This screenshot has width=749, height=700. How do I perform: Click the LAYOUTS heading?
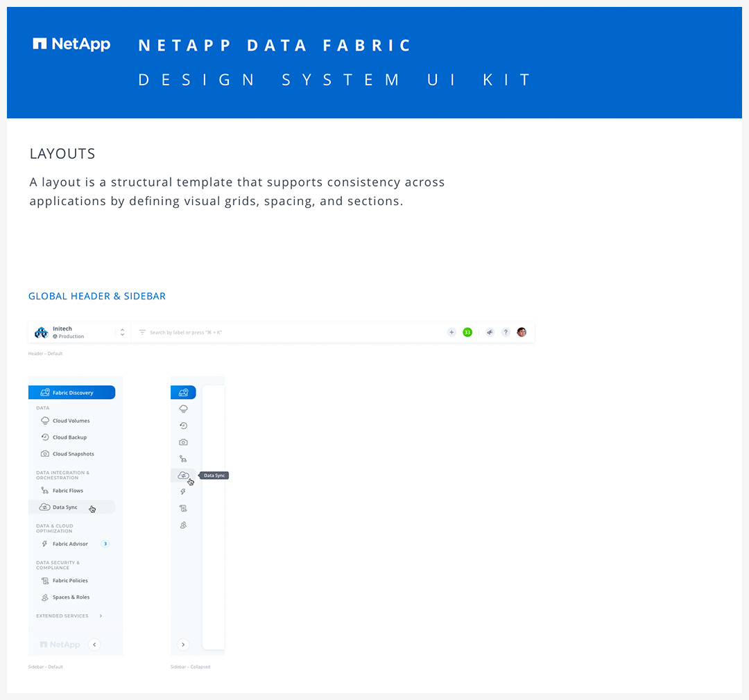(x=62, y=154)
